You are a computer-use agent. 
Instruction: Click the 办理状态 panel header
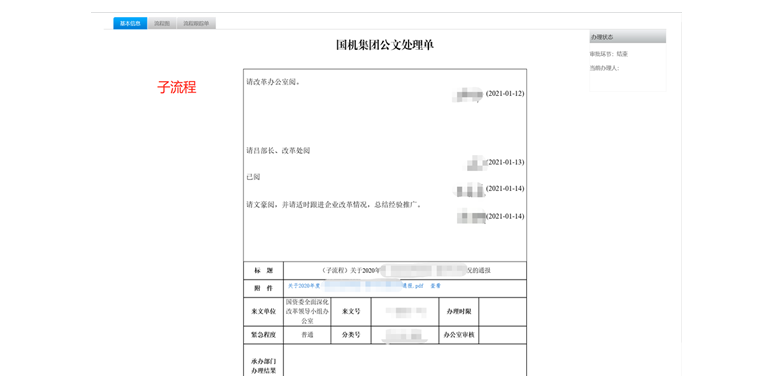pos(628,36)
